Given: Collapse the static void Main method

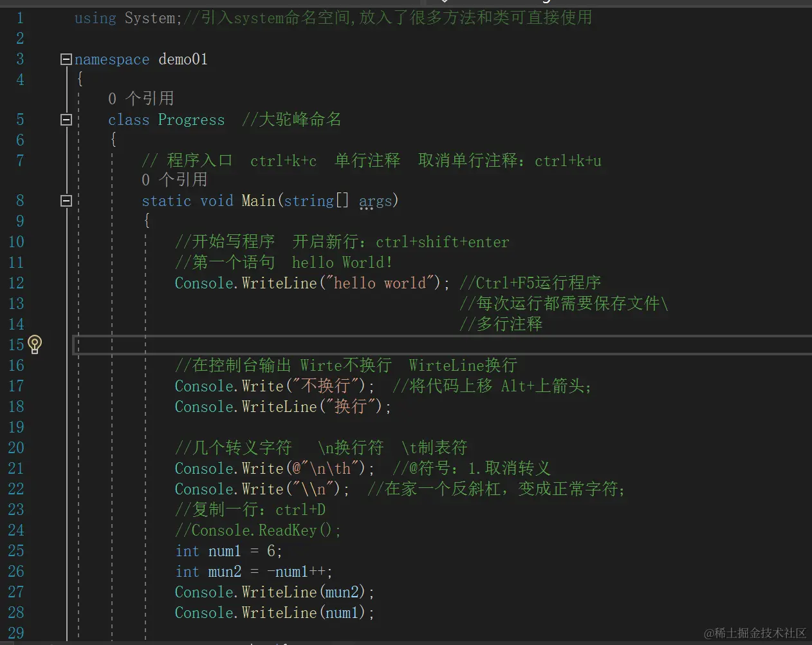Looking at the screenshot, I should point(66,201).
